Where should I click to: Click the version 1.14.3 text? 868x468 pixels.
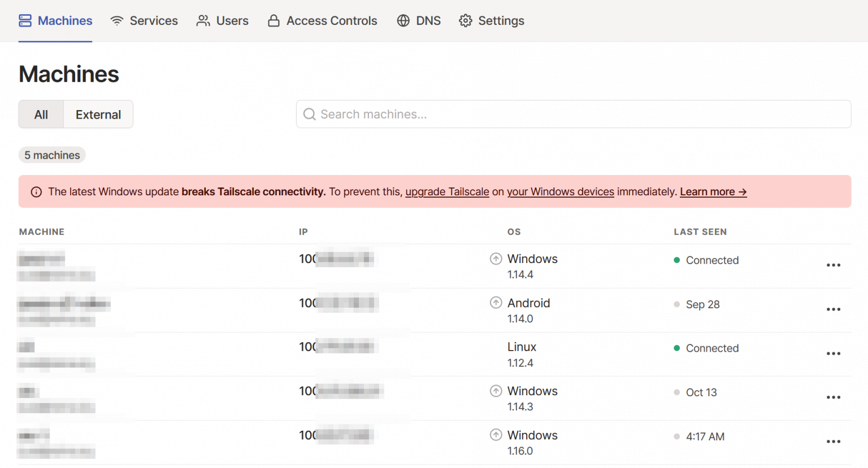(x=520, y=407)
